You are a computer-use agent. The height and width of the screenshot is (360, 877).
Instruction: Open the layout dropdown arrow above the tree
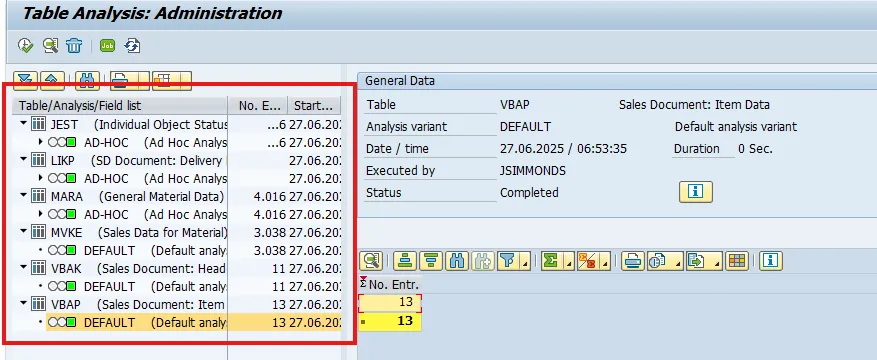point(186,80)
